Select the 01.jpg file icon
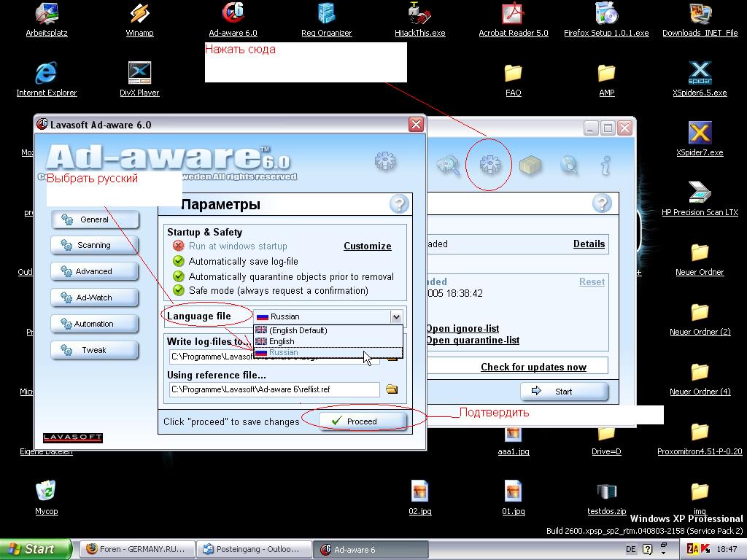Image resolution: width=747 pixels, height=560 pixels. tap(513, 497)
